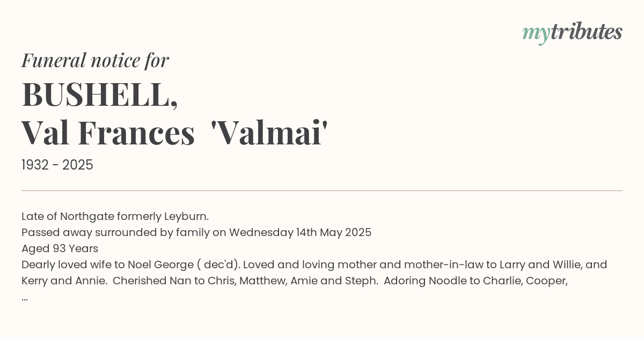Screen dimensions: 644x338
Task: Click the mytributes logo
Action: [x=572, y=33]
